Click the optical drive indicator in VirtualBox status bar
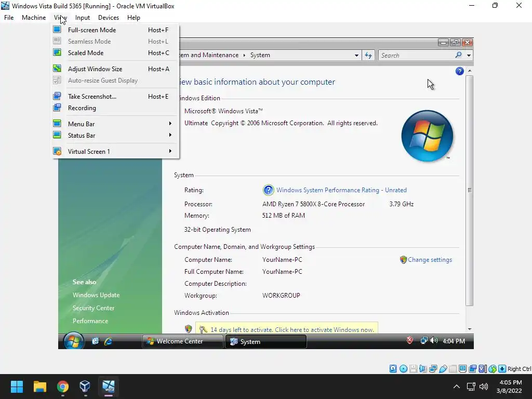 pos(403,369)
